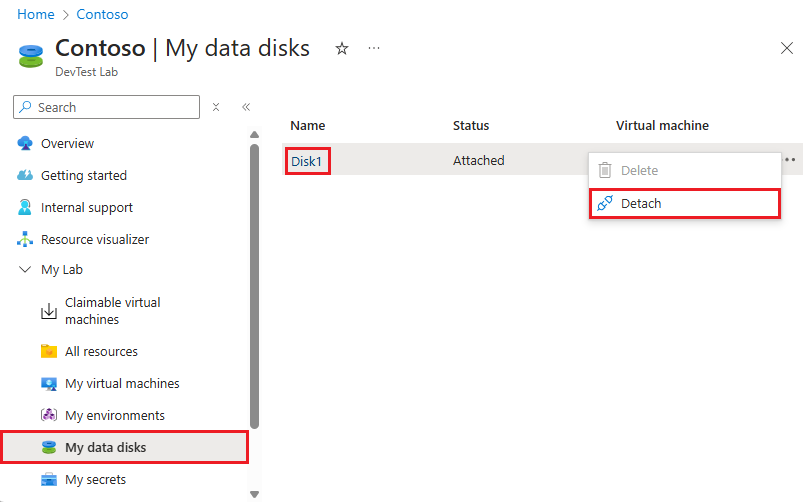The image size is (809, 502).
Task: Click the Contoso breadcrumb link
Action: click(102, 15)
